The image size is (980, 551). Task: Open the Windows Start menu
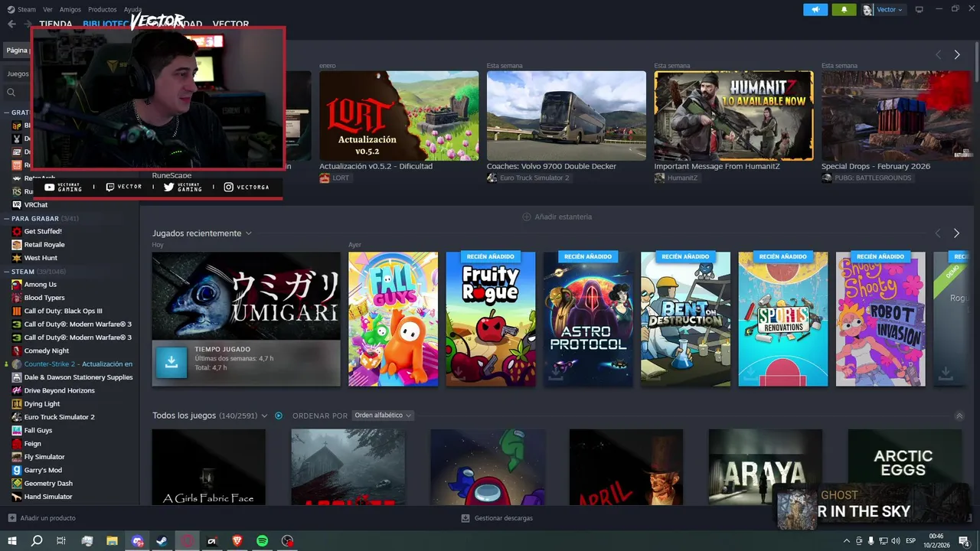(12, 541)
